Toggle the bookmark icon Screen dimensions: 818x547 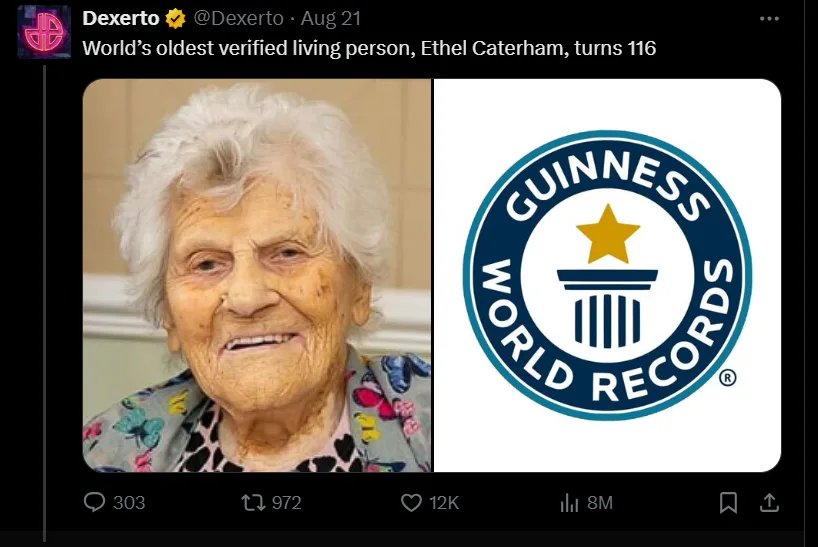pyautogui.click(x=728, y=503)
